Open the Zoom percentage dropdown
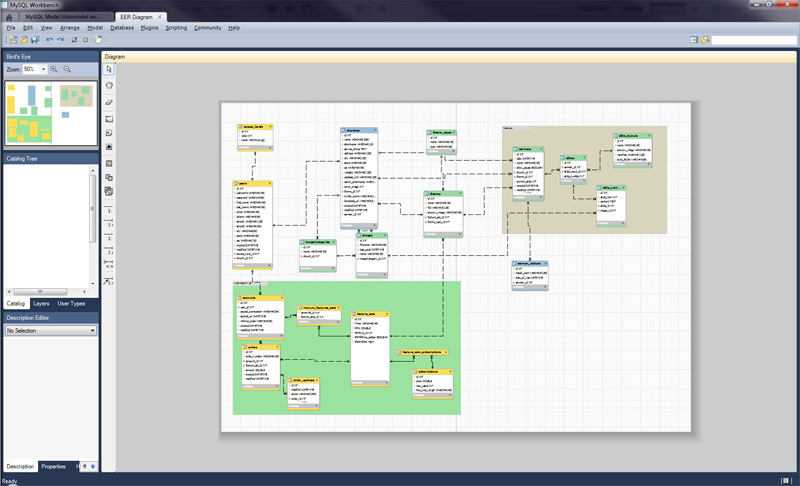 (x=43, y=70)
